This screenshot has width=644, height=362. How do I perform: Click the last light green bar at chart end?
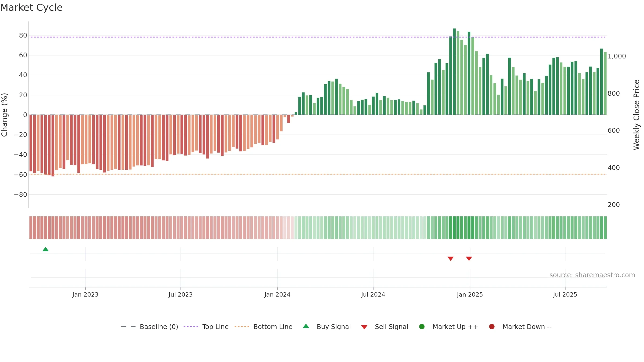click(x=605, y=83)
